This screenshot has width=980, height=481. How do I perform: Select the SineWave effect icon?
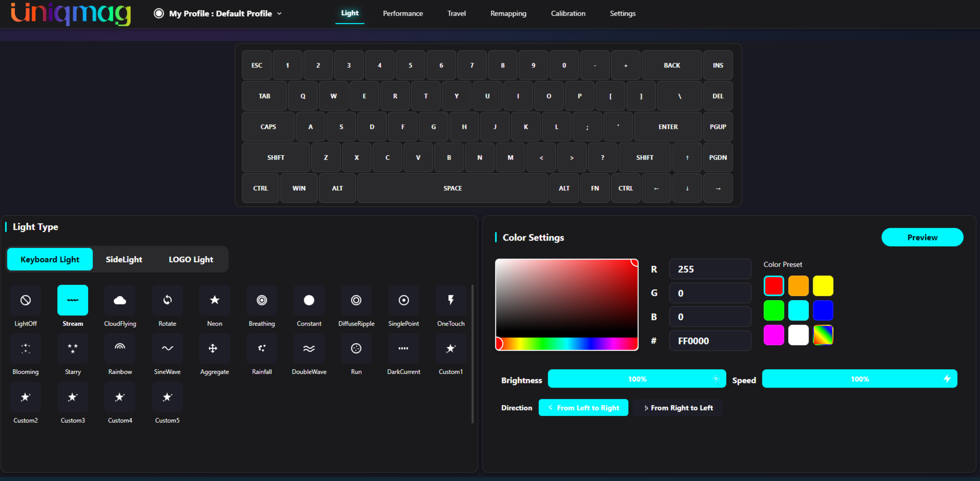168,348
